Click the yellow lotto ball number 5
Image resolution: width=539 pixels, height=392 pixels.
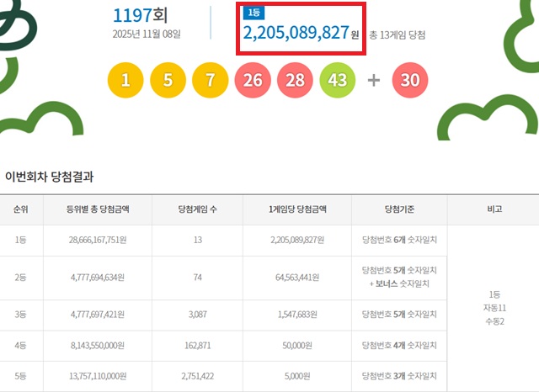click(168, 81)
